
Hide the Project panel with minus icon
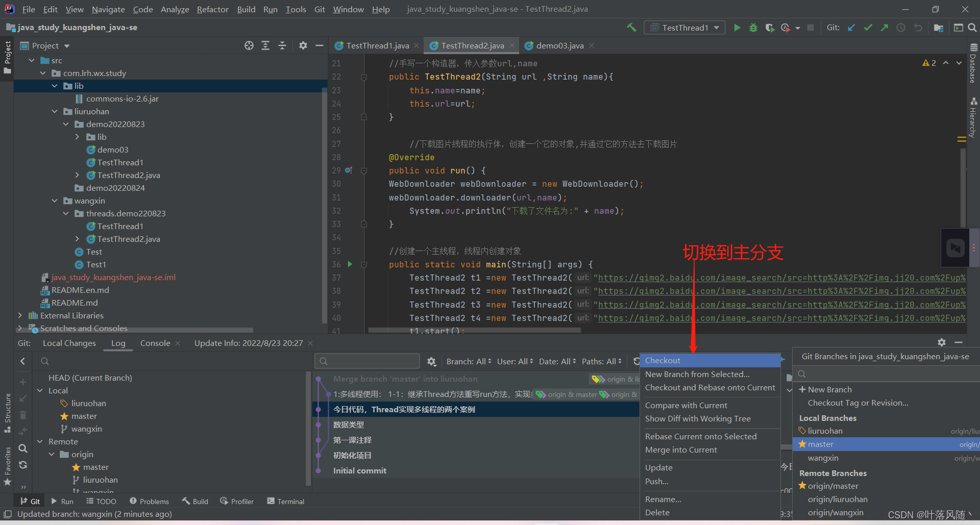320,45
